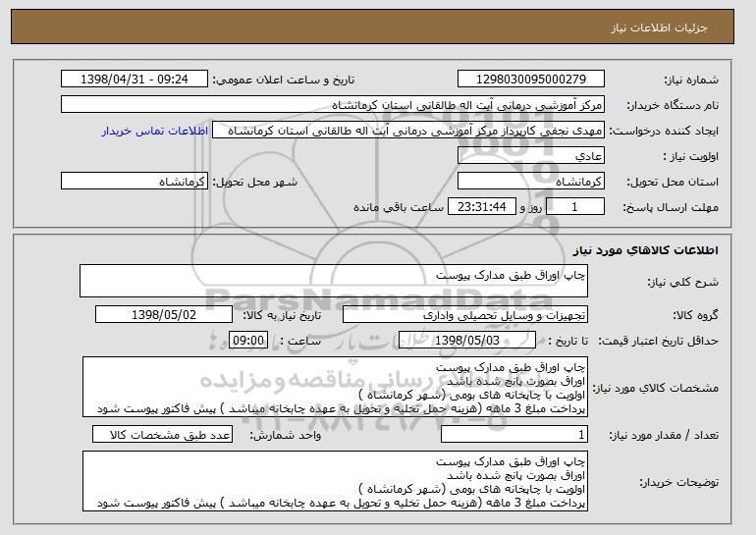Click the واحد شمارش field
756x535 pixels.
click(162, 434)
